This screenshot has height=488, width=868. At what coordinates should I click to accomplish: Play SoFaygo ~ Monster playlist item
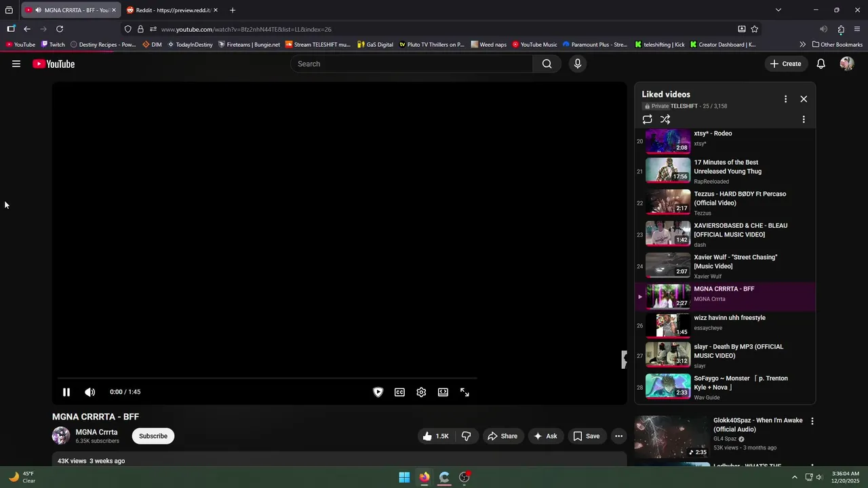click(x=725, y=388)
